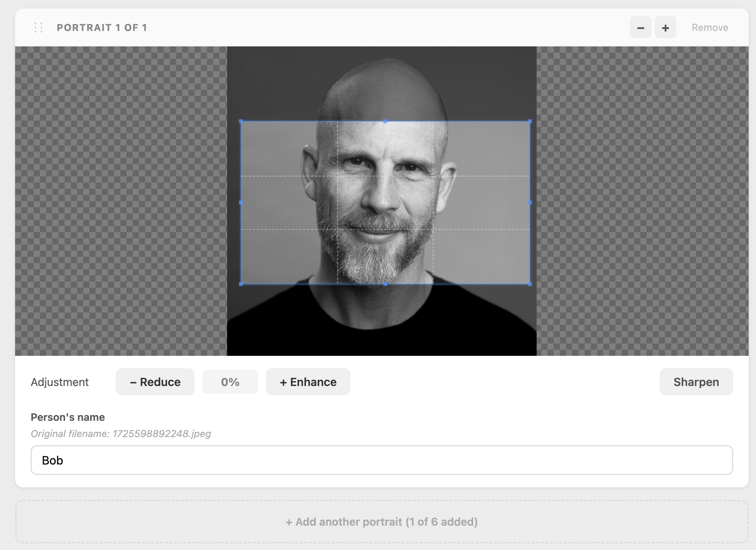
Task: Click the crop center crosshair marker
Action: point(386,203)
